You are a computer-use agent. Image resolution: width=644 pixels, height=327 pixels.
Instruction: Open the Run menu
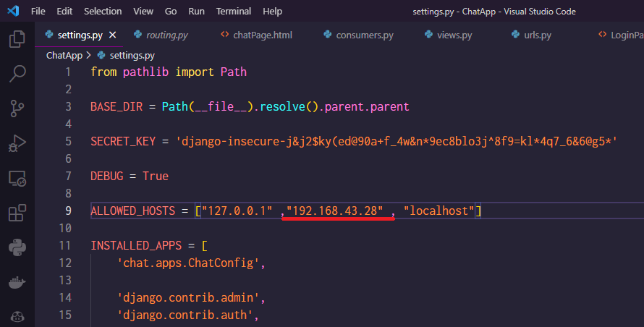click(x=196, y=11)
